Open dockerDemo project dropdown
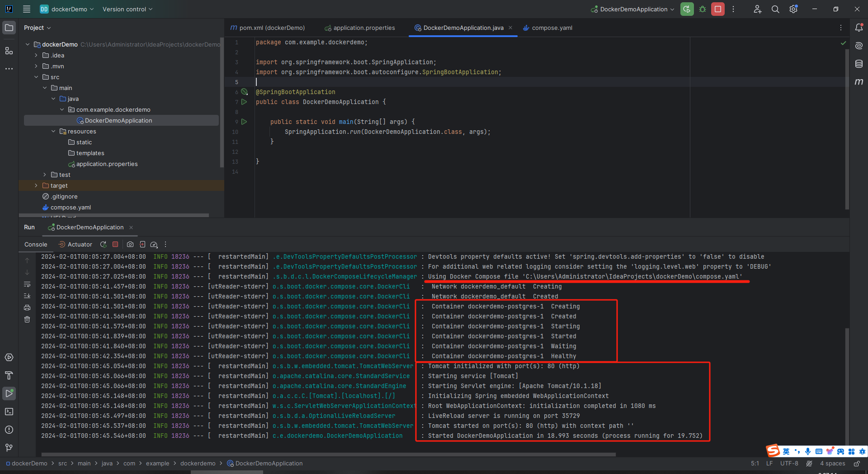This screenshot has width=868, height=474. coord(67,9)
